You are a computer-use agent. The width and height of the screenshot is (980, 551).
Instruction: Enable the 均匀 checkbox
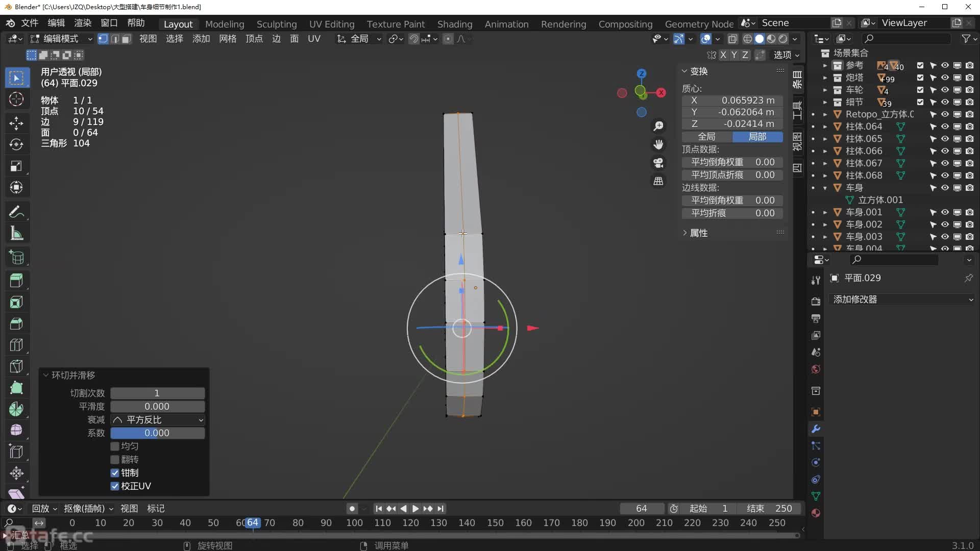[x=115, y=446]
